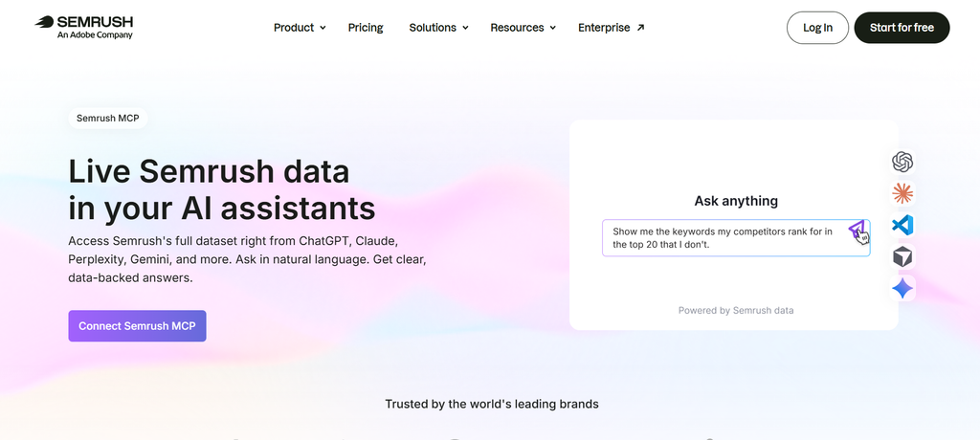The image size is (980, 440).
Task: Click 'Trusted by the world's leading brands' text
Action: [491, 404]
